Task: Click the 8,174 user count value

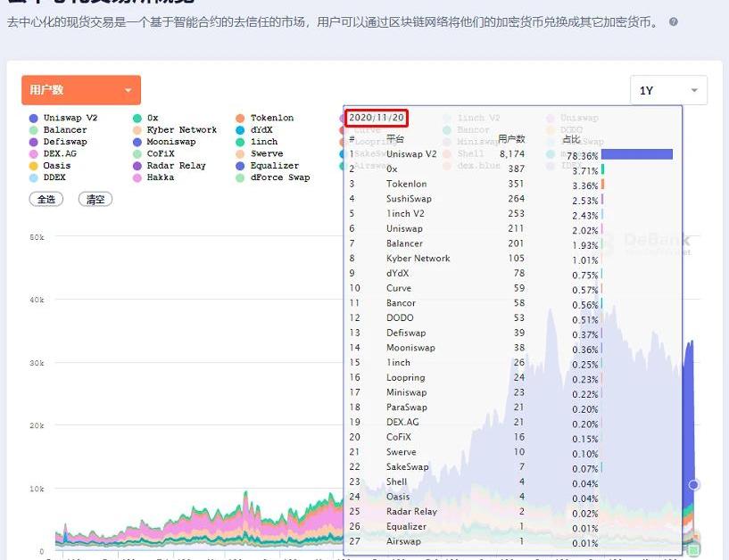Action: pyautogui.click(x=512, y=154)
